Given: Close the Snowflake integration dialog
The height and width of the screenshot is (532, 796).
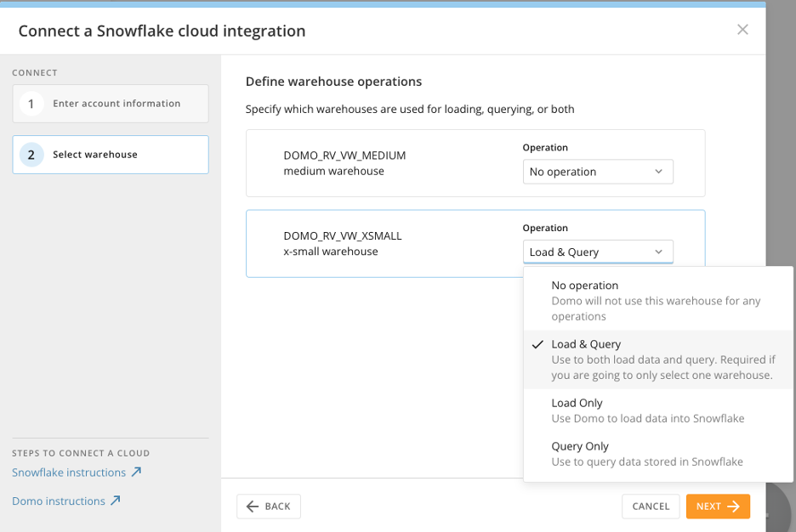Looking at the screenshot, I should 742,30.
